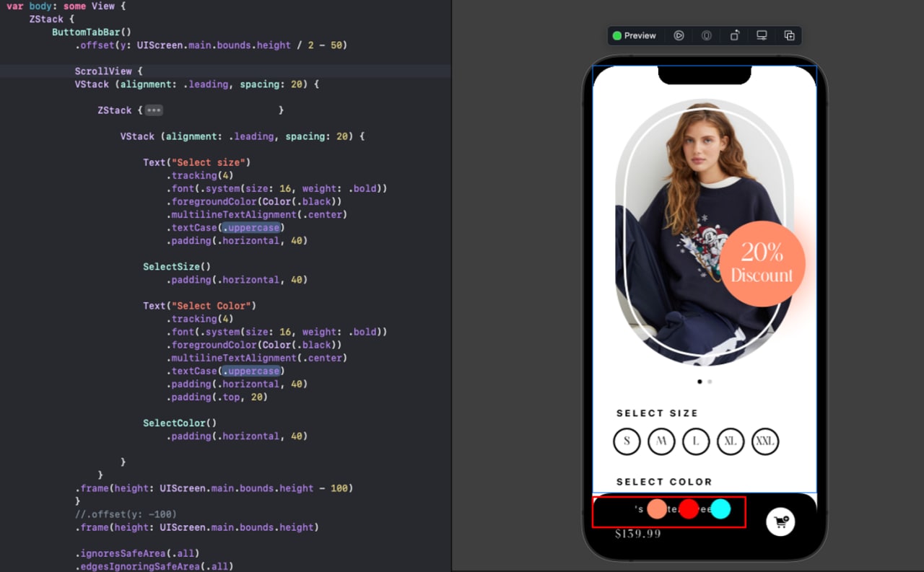Click the $139.99 price label
Image resolution: width=924 pixels, height=572 pixels.
(638, 534)
